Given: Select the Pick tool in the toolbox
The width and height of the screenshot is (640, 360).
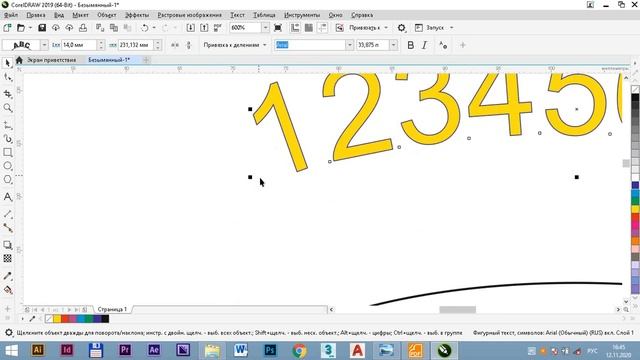Looking at the screenshot, I should coord(7,63).
